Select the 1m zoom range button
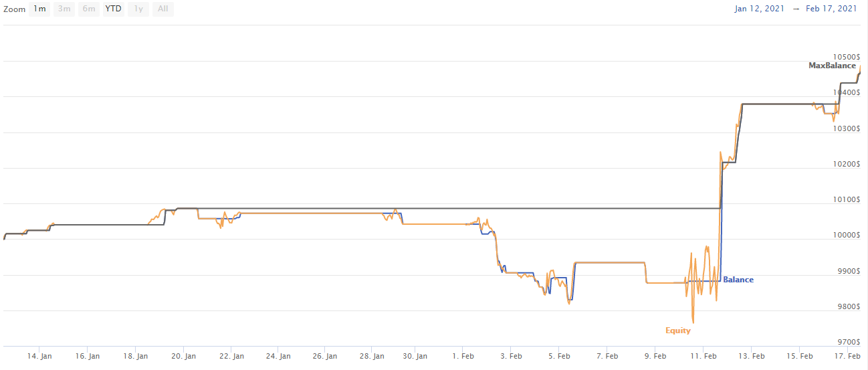This screenshot has height=370, width=868. pyautogui.click(x=39, y=9)
